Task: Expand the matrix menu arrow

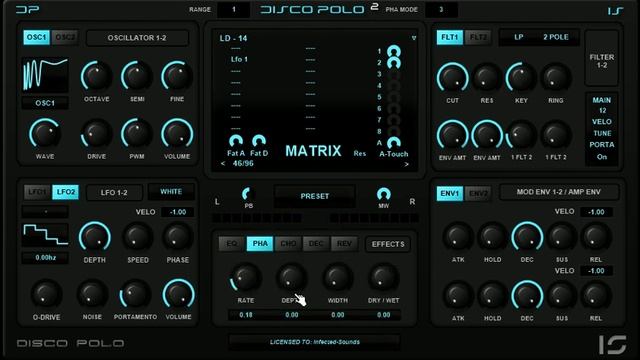Action: point(413,38)
